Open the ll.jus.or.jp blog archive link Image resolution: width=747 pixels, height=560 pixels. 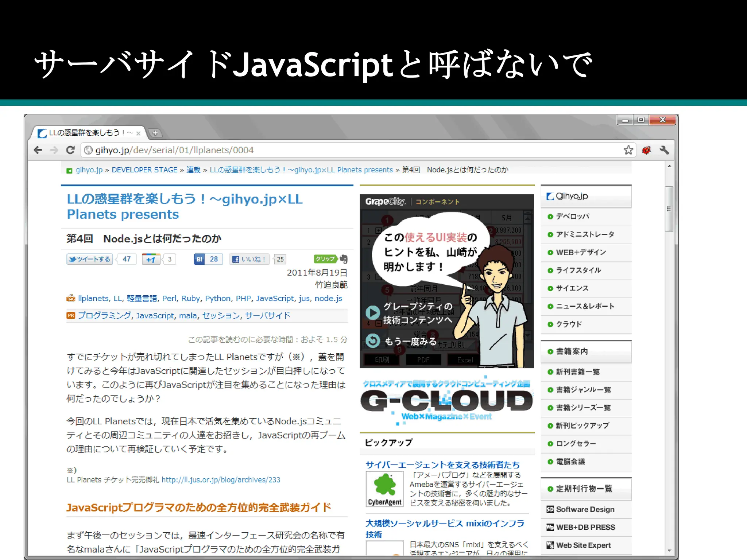[221, 480]
